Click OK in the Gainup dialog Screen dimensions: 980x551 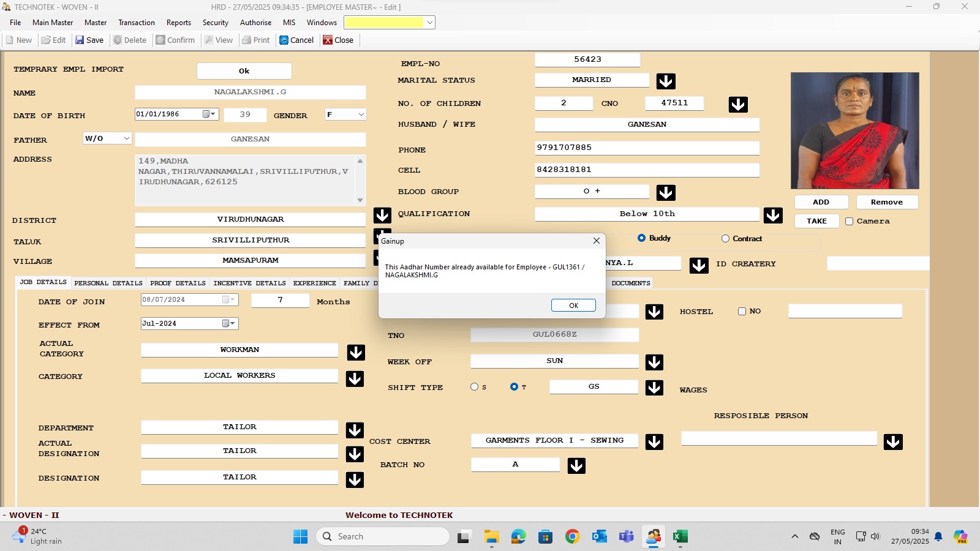(573, 305)
